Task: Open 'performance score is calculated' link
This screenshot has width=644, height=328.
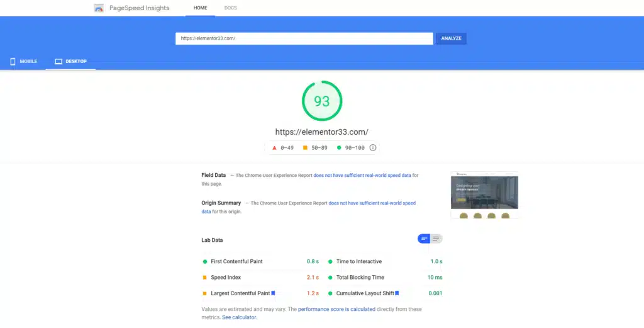Action: coord(337,309)
